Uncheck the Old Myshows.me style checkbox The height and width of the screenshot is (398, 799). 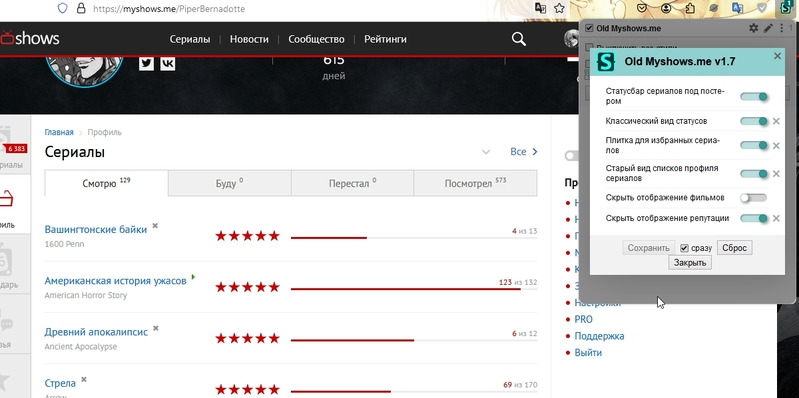pos(589,29)
